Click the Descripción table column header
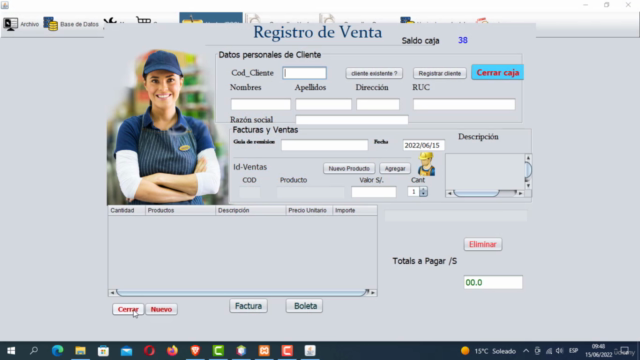The width and height of the screenshot is (640, 360). pos(251,210)
